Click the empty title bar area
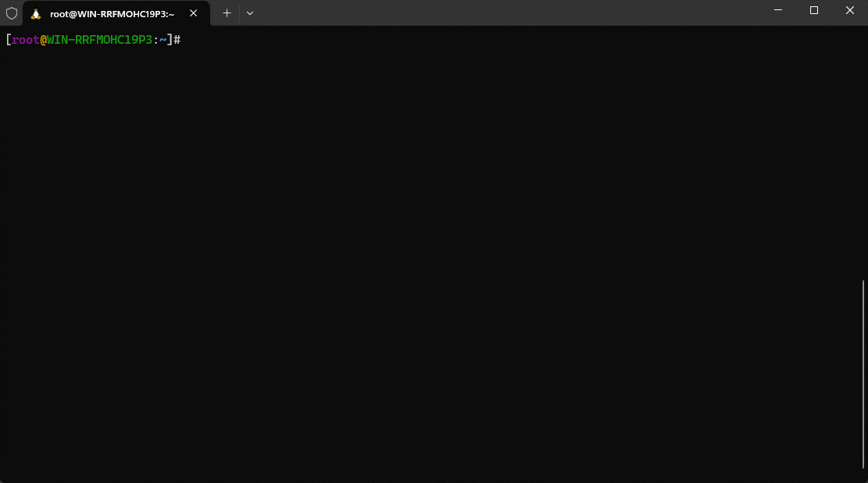868x483 pixels. point(508,13)
